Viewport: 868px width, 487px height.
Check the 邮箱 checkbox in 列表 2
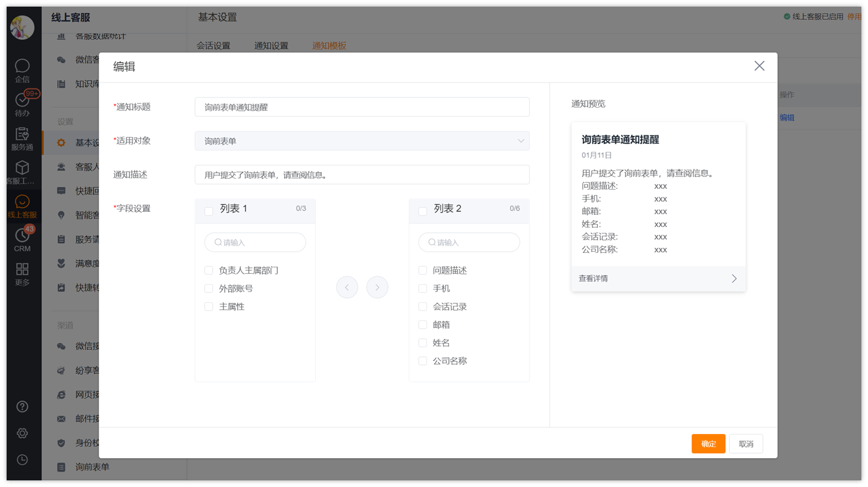pyautogui.click(x=423, y=325)
